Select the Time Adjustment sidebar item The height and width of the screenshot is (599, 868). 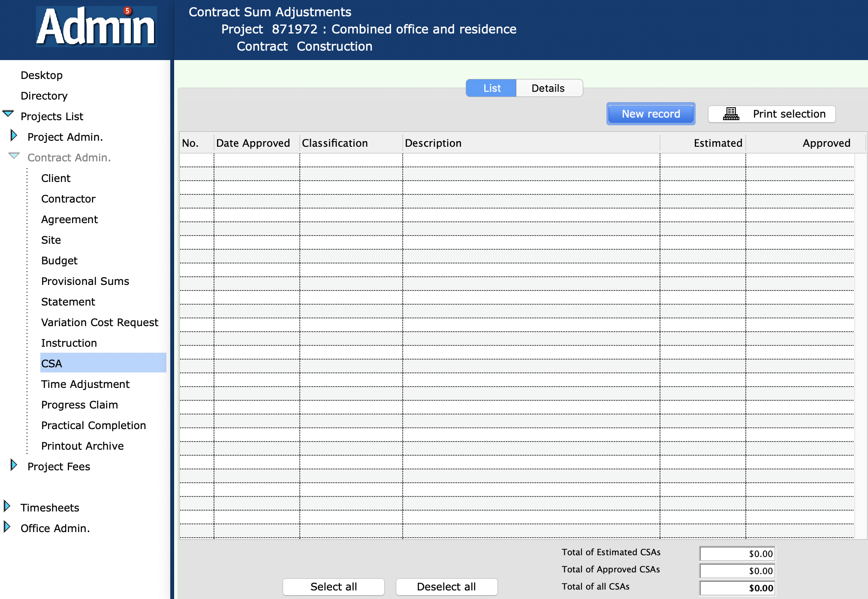[85, 384]
